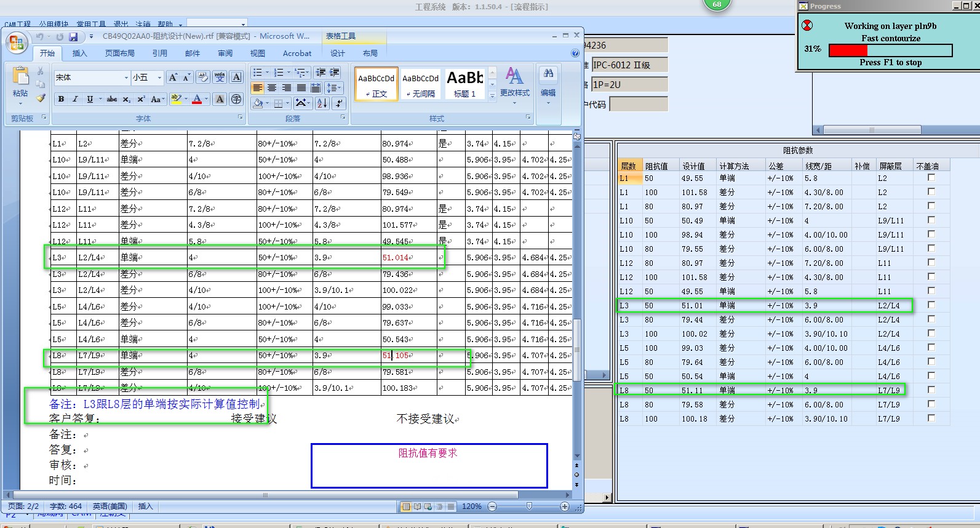Open the table tools 布局 tab
Viewport: 980px width, 528px height.
(370, 54)
